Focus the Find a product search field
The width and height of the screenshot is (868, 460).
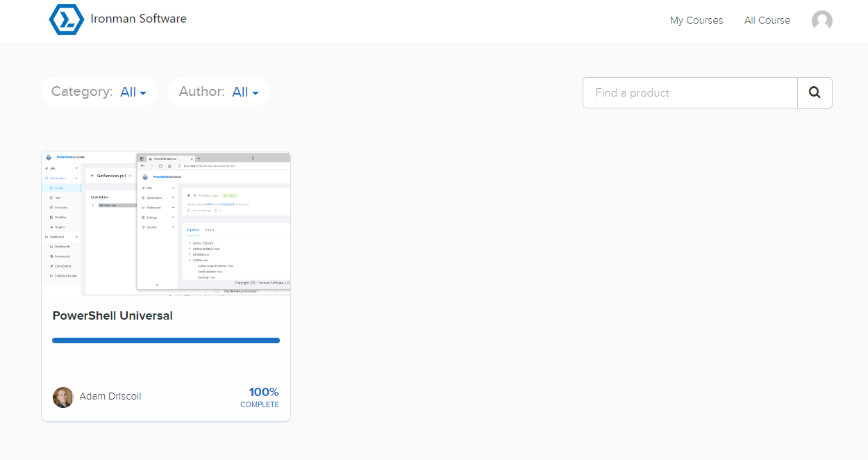point(690,92)
